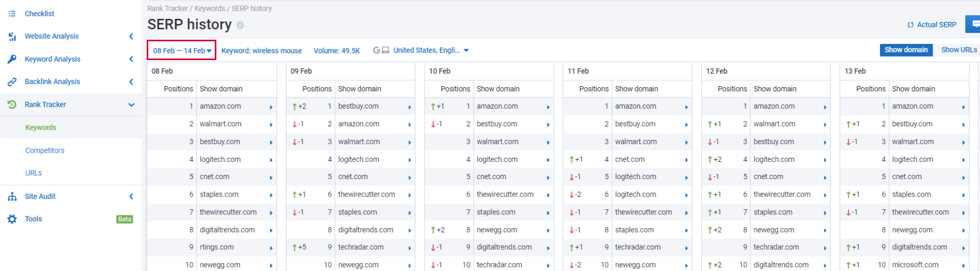Click the Keyword: wireless mouse link
The height and width of the screenshot is (271, 980).
(261, 51)
